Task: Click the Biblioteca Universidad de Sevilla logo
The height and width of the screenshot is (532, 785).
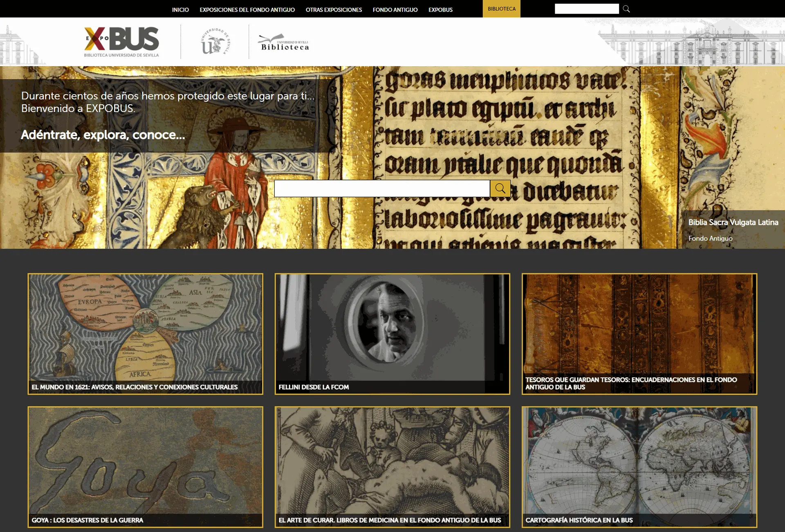Action: pos(283,42)
